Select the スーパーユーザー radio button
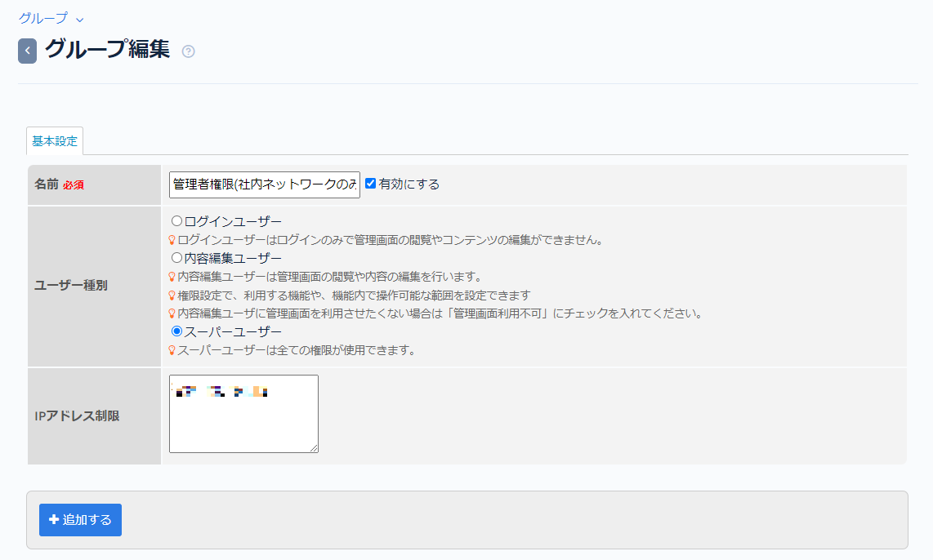 [176, 331]
